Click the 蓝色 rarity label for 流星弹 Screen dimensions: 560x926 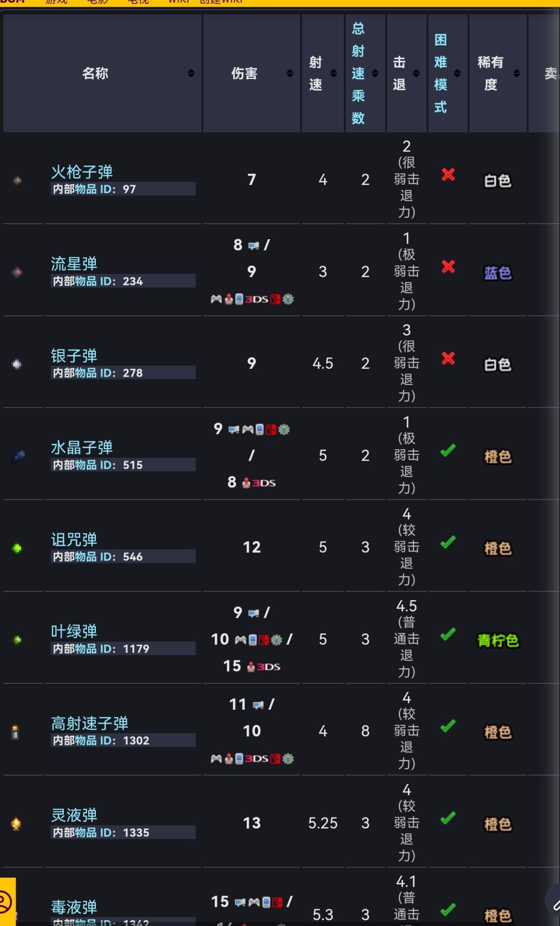click(x=498, y=273)
